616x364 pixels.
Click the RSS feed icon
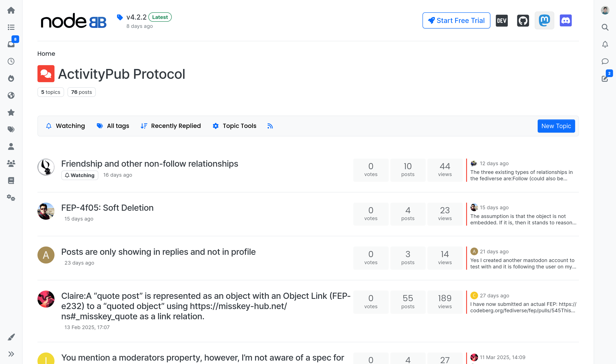(270, 126)
